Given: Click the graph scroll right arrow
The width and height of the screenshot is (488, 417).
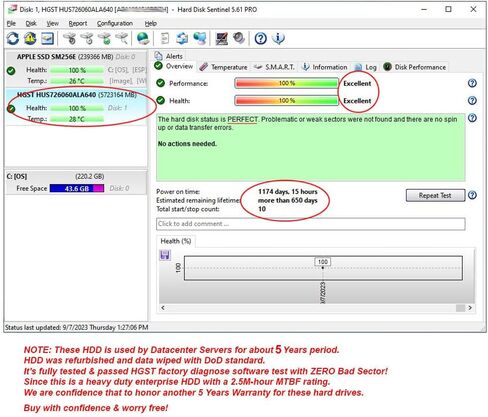Looking at the screenshot, I should [x=470, y=308].
